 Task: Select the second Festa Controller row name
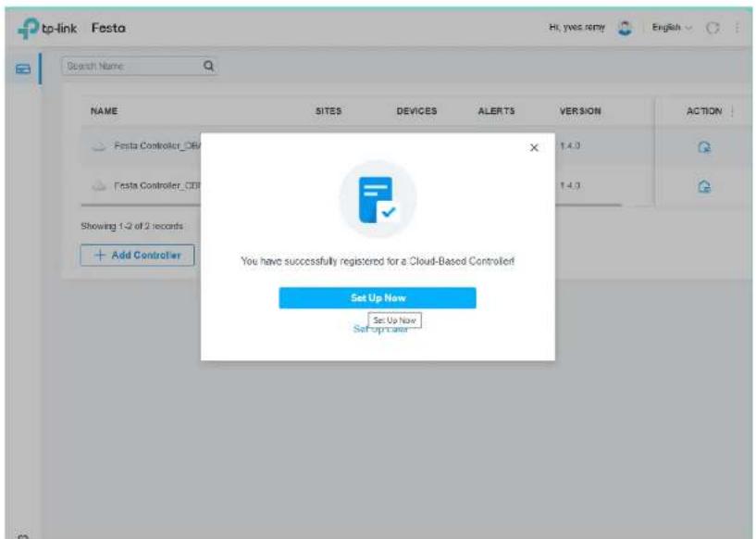pyautogui.click(x=157, y=185)
